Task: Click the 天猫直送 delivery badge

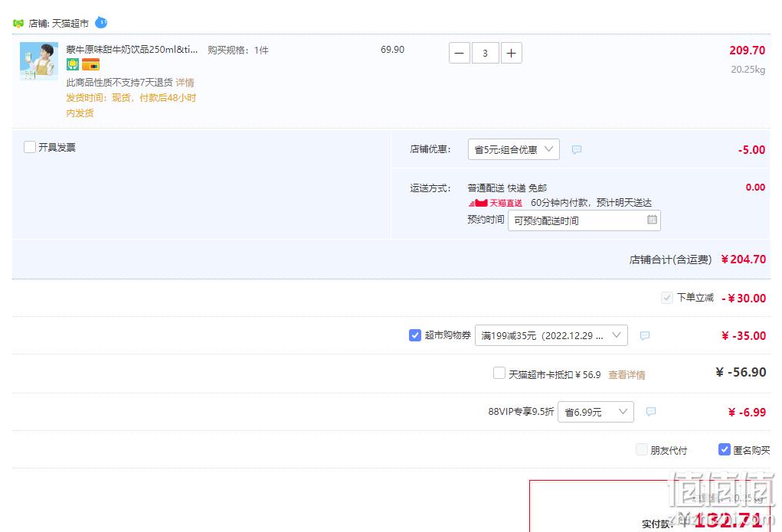Action: coord(496,203)
